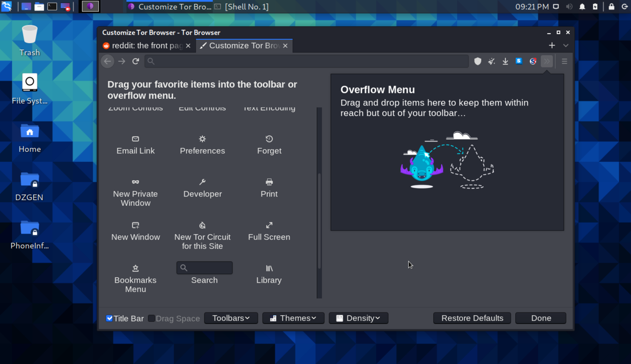
Task: Click the notification bell in system tray
Action: point(582,7)
